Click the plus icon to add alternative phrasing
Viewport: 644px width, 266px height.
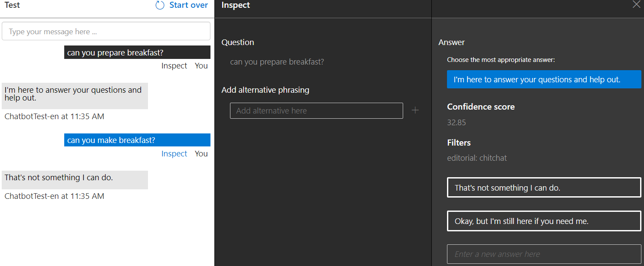[415, 110]
